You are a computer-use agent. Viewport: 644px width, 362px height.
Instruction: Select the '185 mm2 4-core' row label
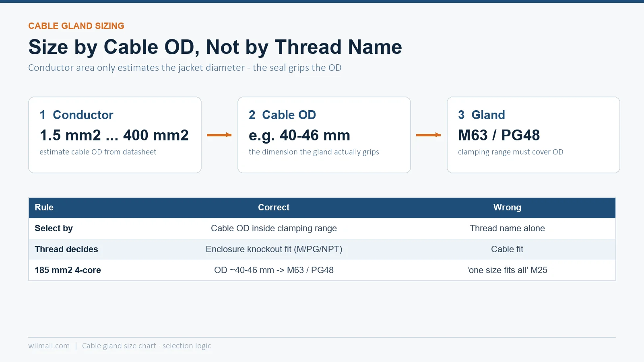(x=68, y=270)
